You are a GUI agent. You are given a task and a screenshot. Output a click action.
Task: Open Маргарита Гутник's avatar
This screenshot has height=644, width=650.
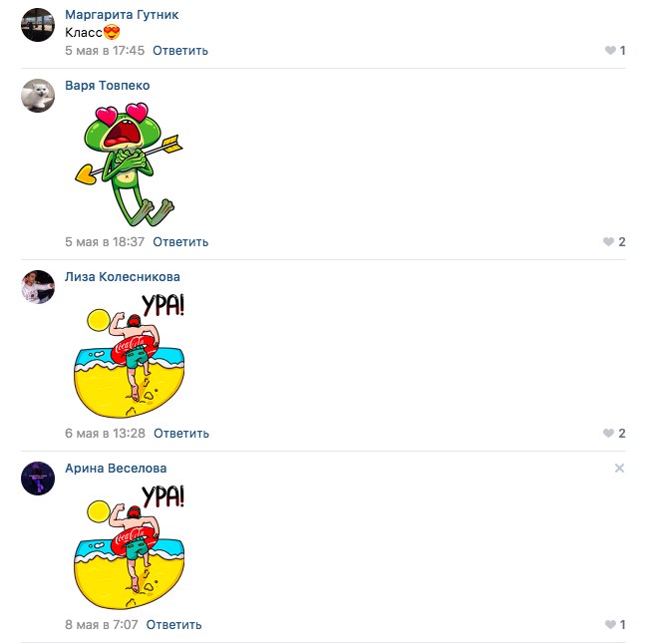click(38, 25)
